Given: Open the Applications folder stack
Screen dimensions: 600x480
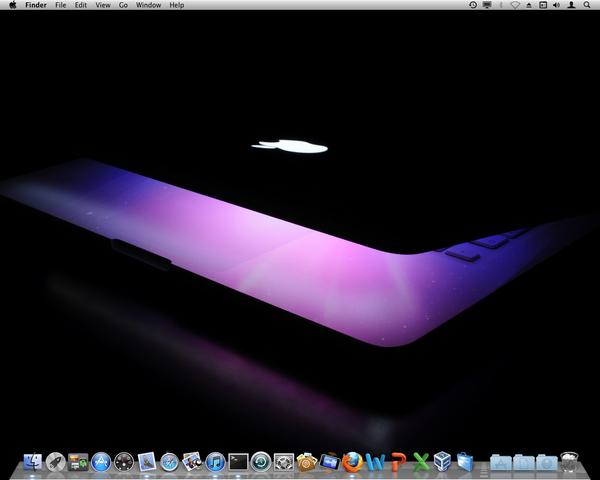Looking at the screenshot, I should 501,462.
